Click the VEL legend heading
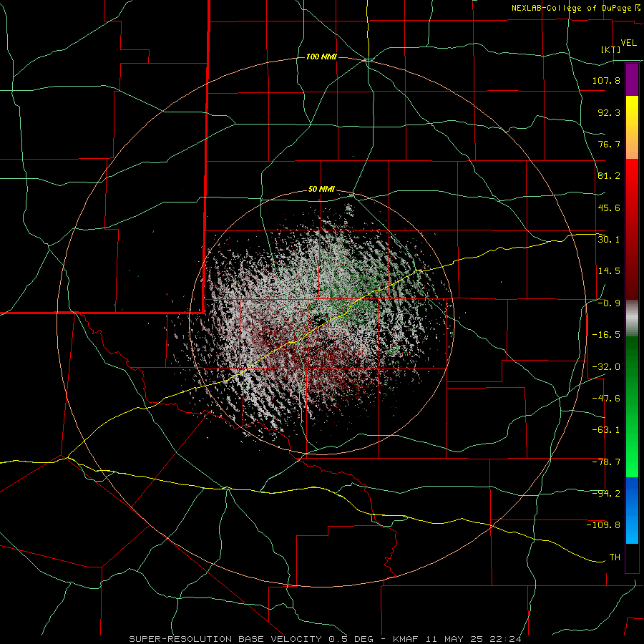The width and height of the screenshot is (644, 644). click(x=628, y=43)
